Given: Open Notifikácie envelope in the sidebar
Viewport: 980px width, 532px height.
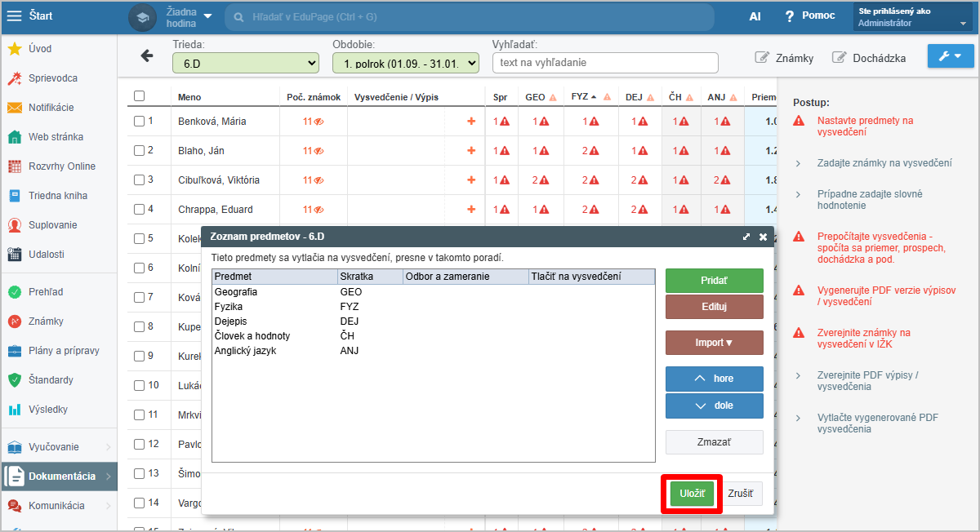Looking at the screenshot, I should click(x=15, y=108).
